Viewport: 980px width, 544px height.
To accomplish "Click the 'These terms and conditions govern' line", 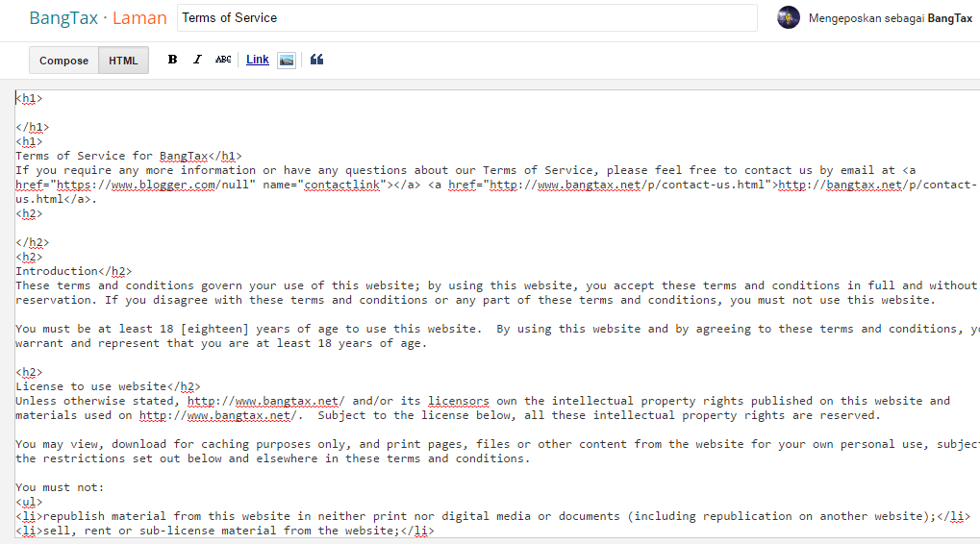I will tap(496, 285).
